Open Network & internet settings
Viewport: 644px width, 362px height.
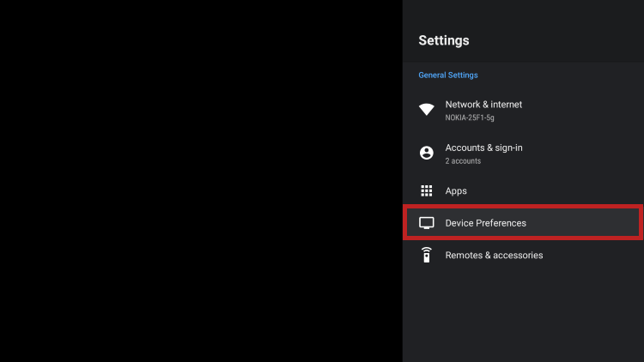pos(483,105)
